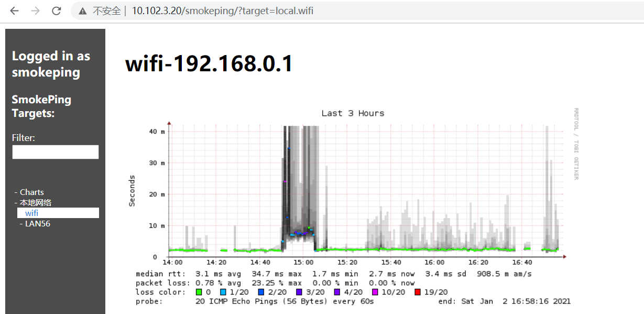Click the '不安全' security label
The width and height of the screenshot is (644, 314).
click(x=107, y=11)
